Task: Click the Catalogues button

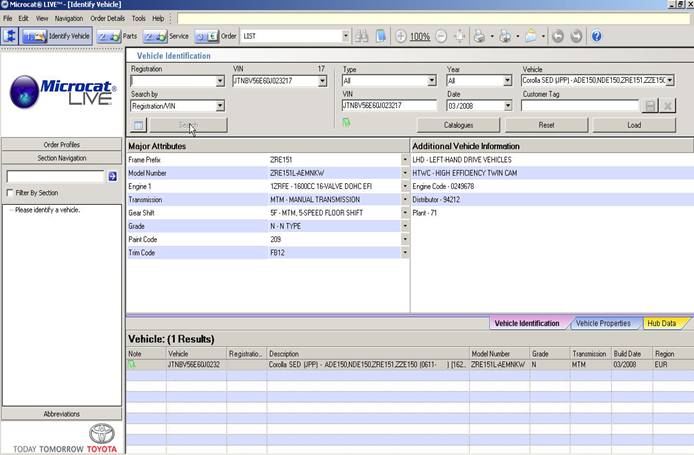Action: [458, 125]
